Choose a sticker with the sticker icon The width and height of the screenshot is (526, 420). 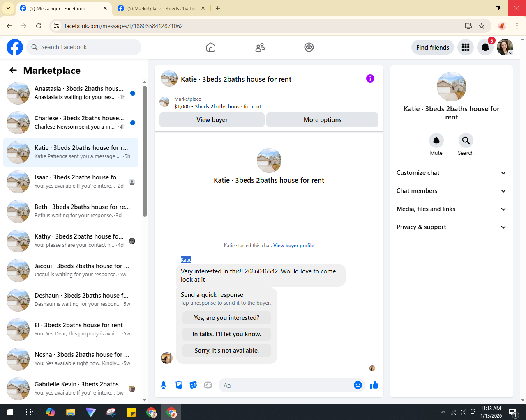pyautogui.click(x=193, y=385)
